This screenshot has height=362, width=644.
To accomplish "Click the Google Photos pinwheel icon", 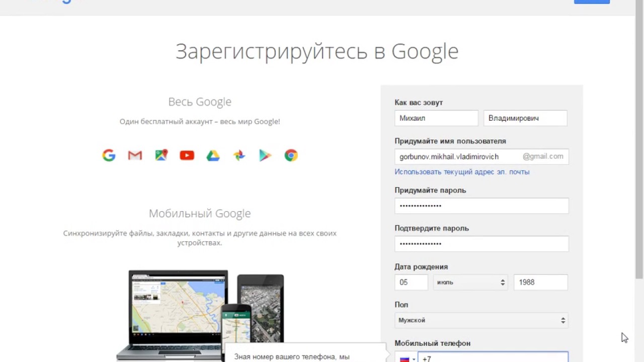I will click(239, 155).
